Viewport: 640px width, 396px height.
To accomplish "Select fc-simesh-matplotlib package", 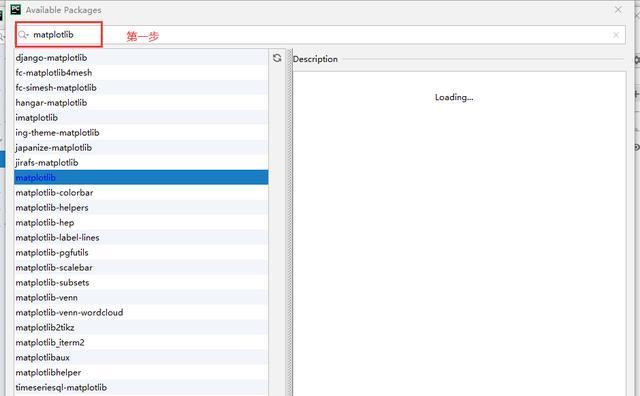I will 141,88.
